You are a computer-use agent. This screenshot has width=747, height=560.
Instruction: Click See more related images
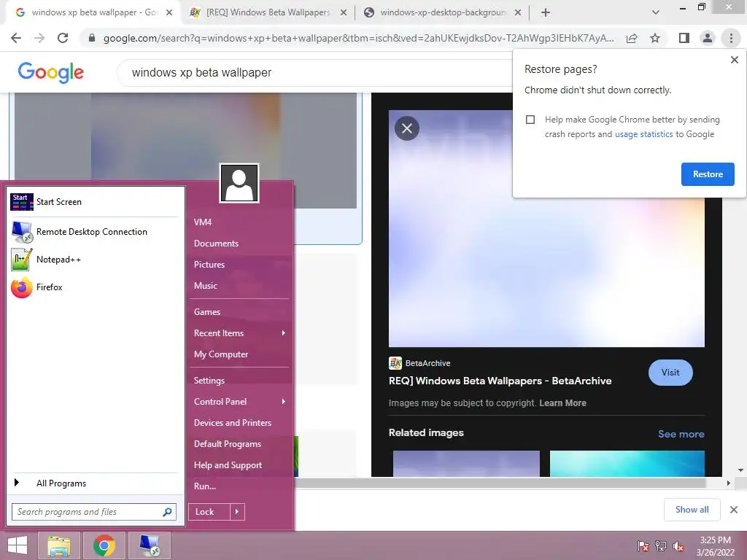[x=681, y=434]
